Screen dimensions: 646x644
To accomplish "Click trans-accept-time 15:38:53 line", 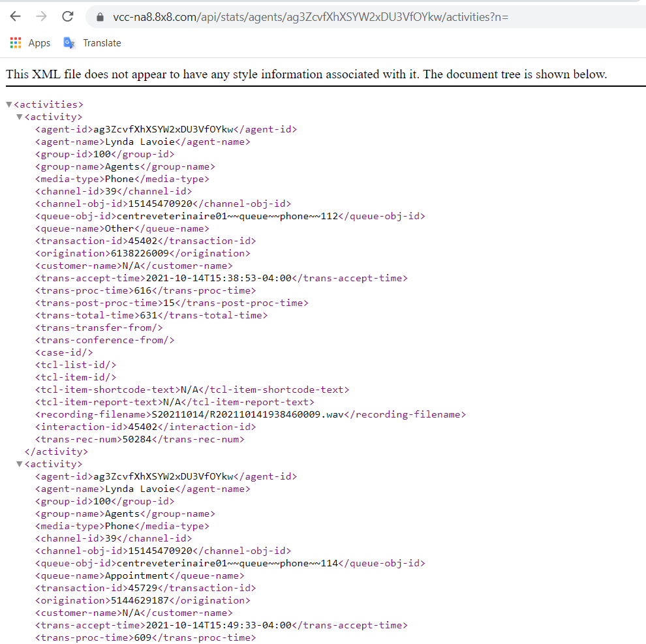I will (221, 278).
